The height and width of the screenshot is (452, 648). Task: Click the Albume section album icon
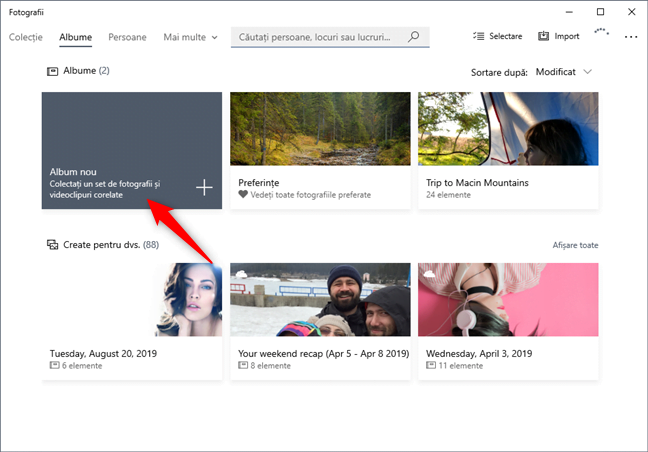point(52,71)
